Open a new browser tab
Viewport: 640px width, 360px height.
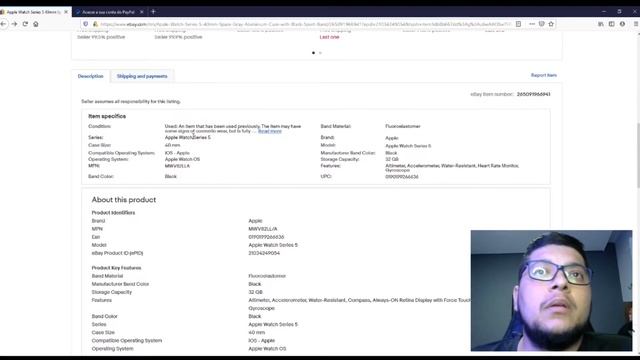153,12
